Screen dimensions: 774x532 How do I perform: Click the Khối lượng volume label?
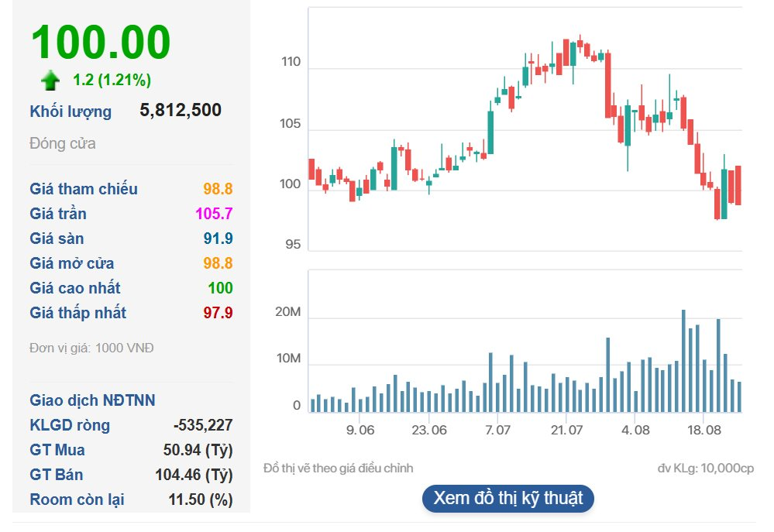pyautogui.click(x=70, y=111)
